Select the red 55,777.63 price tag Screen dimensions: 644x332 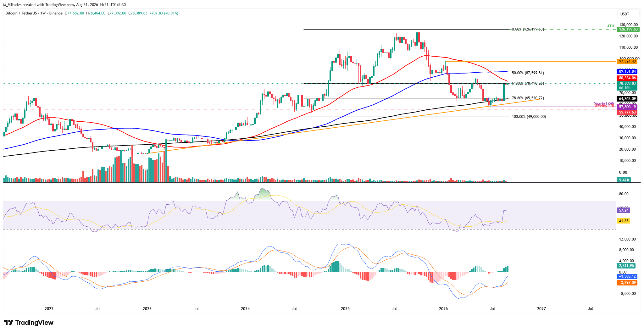pyautogui.click(x=627, y=112)
